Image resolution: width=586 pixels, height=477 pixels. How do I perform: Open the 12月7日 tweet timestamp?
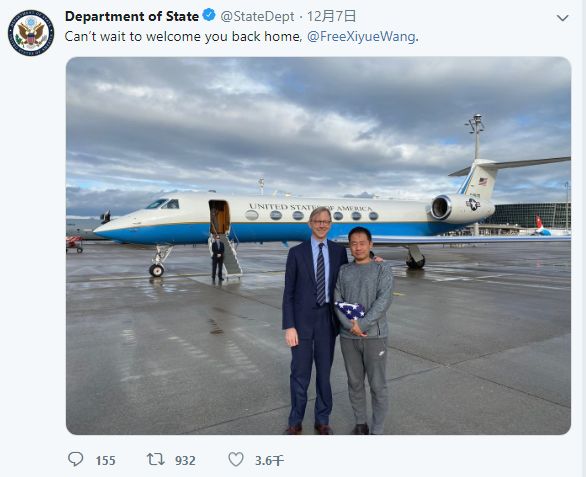[331, 16]
